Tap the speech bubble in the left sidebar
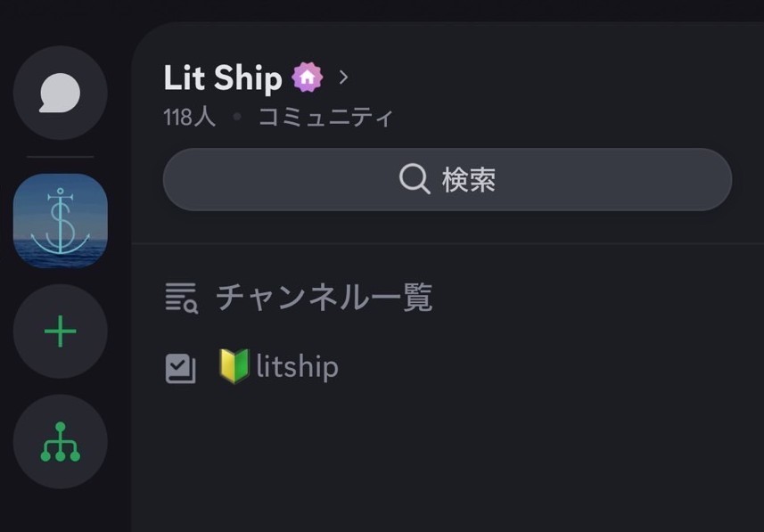 60,92
